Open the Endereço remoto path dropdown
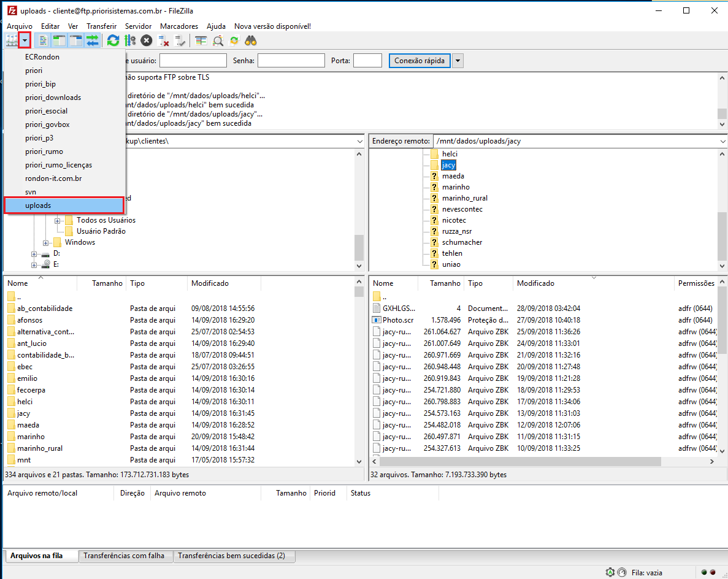 click(722, 141)
